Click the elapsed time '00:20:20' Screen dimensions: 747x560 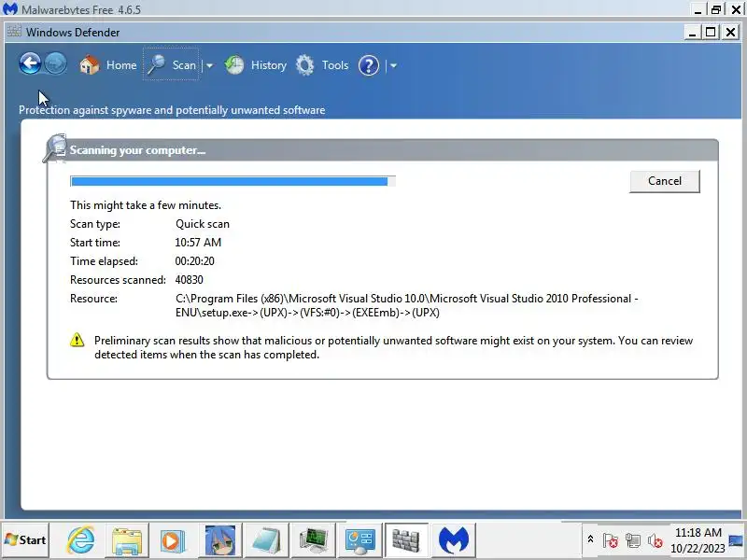(x=195, y=261)
